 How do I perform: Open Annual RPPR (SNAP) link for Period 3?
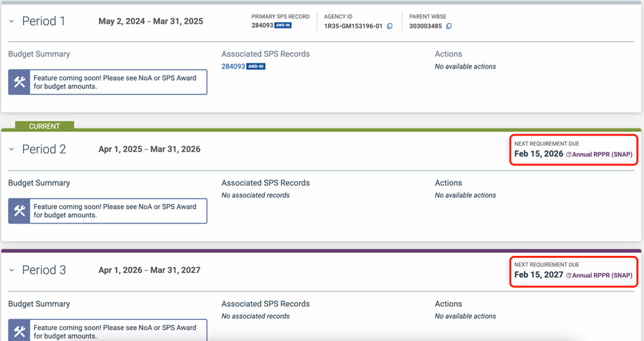coord(602,276)
